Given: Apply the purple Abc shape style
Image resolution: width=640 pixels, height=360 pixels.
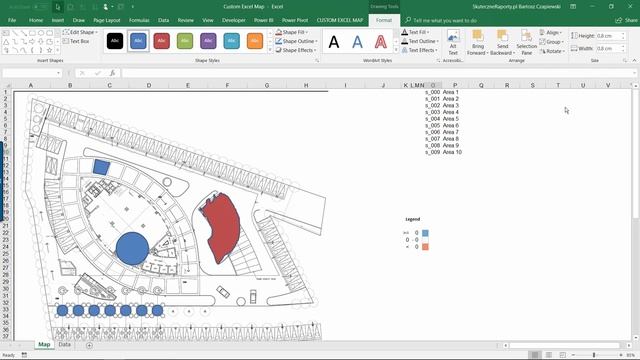Looking at the screenshot, I should (x=208, y=41).
